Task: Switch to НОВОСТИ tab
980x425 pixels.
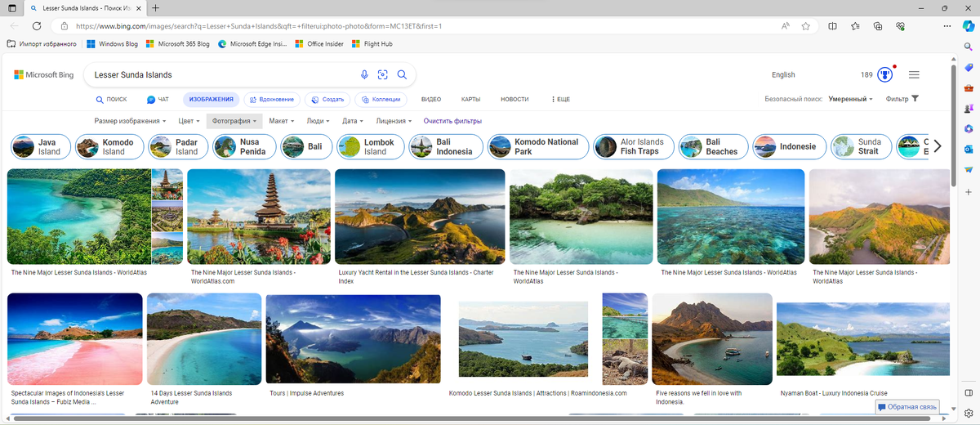Action: pos(514,99)
